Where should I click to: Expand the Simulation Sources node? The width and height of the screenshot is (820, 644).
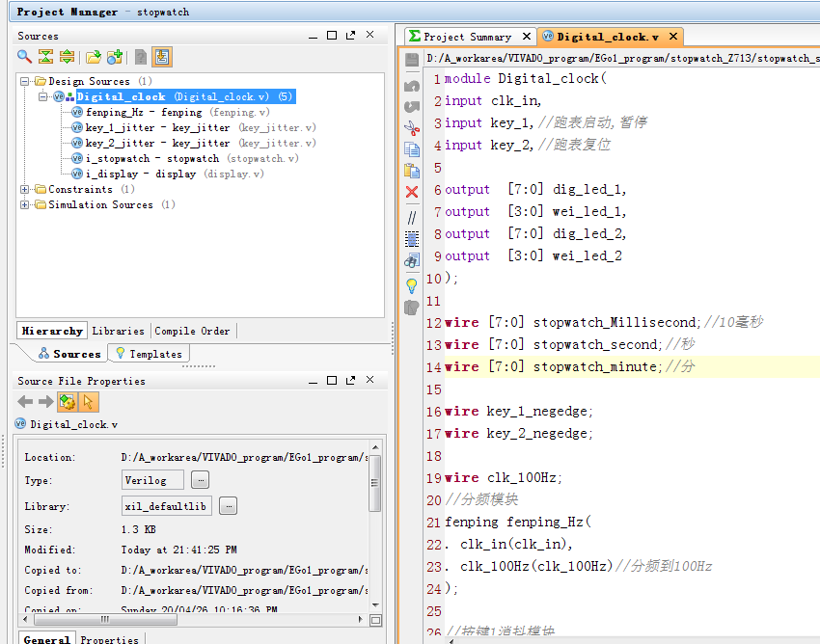(23, 204)
